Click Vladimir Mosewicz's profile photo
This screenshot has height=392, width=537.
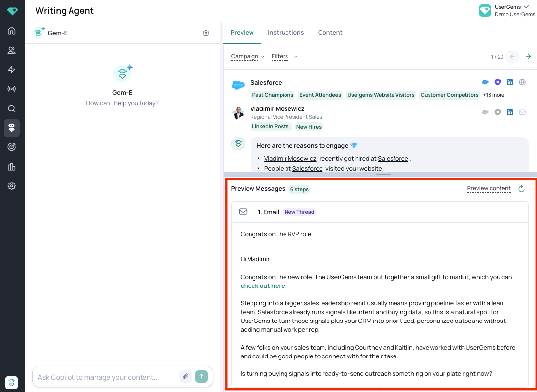pos(238,113)
